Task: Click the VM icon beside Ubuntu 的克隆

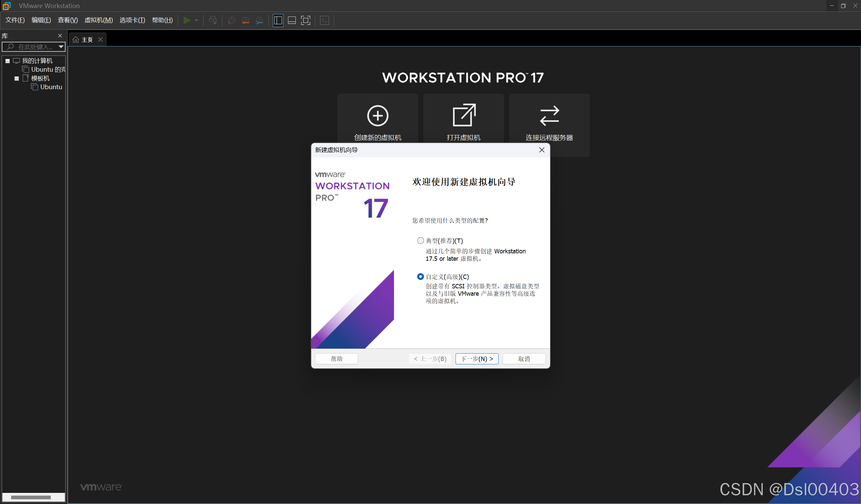Action: click(x=26, y=69)
